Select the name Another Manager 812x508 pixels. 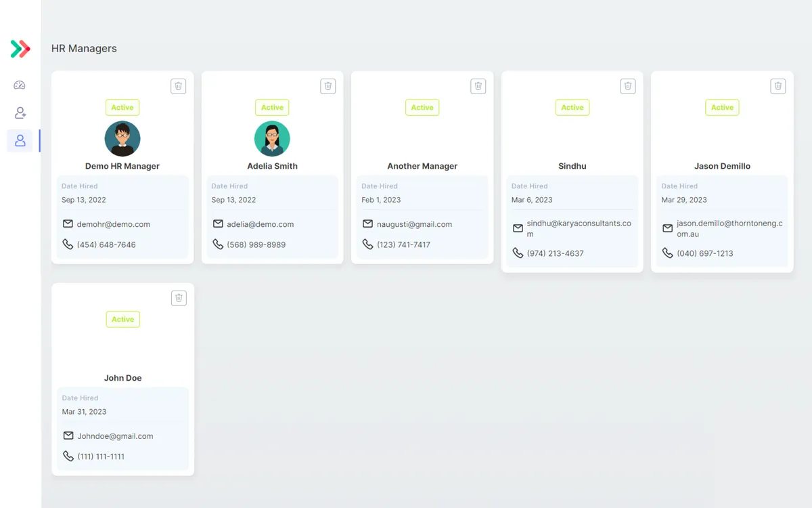422,166
